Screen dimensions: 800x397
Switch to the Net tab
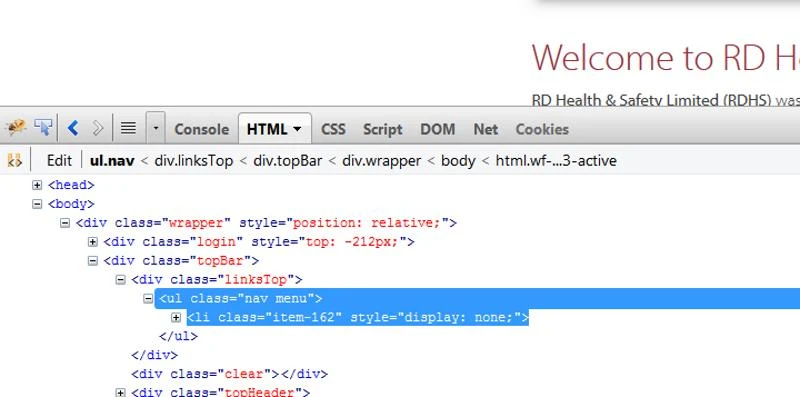pyautogui.click(x=485, y=130)
